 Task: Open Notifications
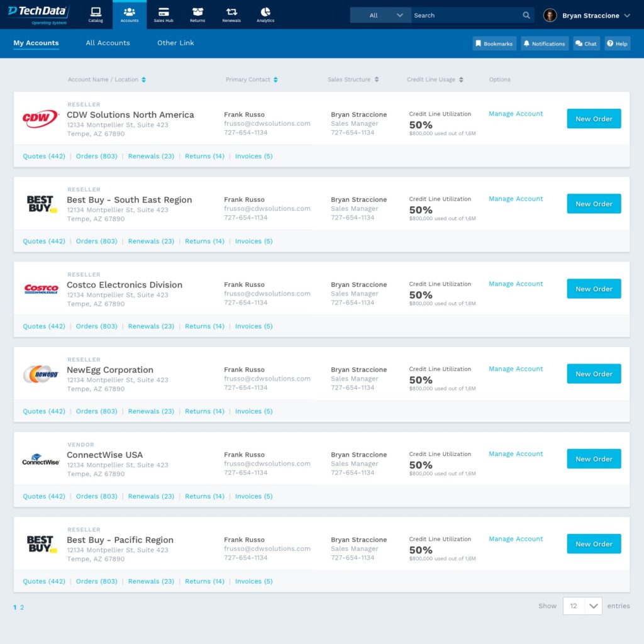545,43
